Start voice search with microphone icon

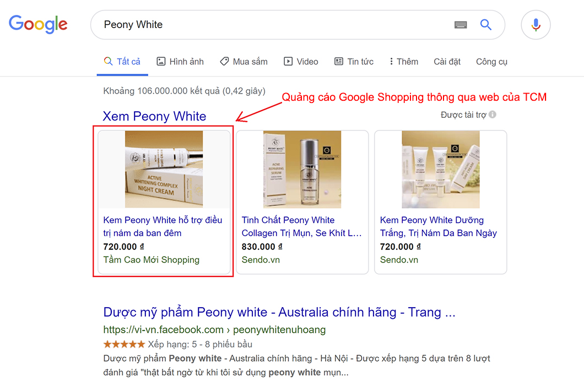pos(536,25)
